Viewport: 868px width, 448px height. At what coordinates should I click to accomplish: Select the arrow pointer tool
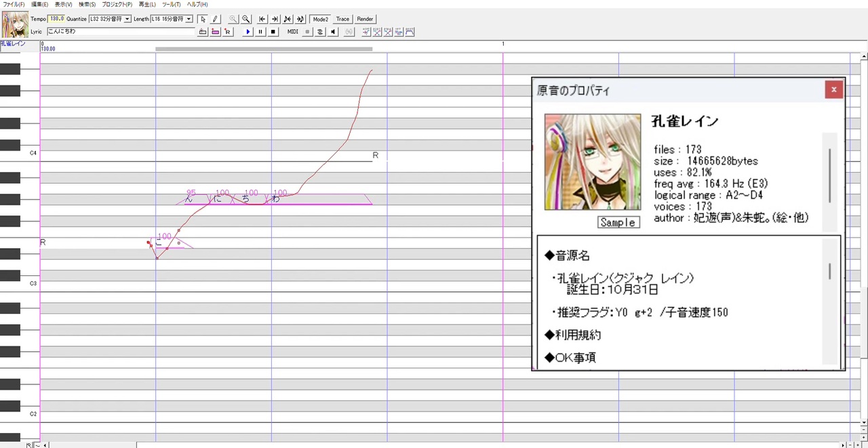(x=202, y=19)
